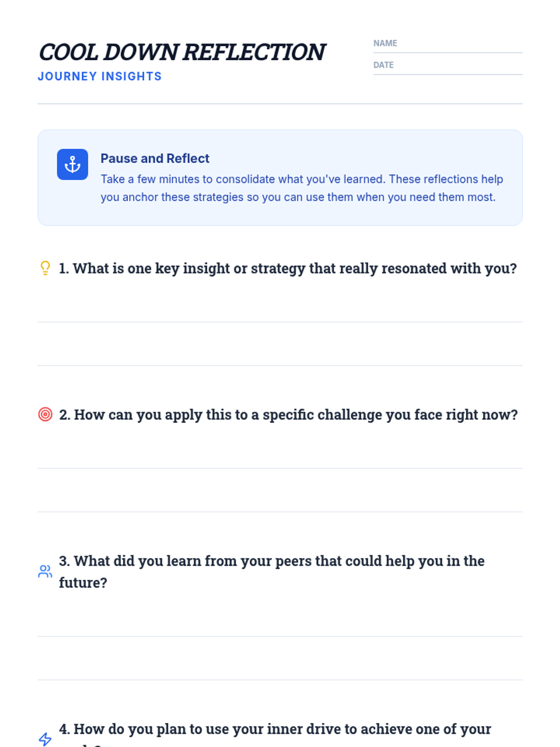Click the red target icon beside question 2

coord(45,414)
